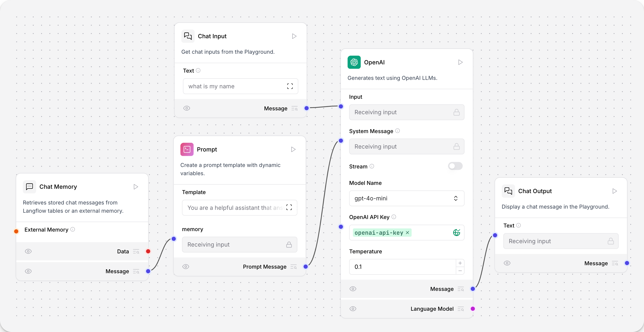The image size is (644, 332).
Task: Click the Chat Memory node icon
Action: (x=29, y=187)
